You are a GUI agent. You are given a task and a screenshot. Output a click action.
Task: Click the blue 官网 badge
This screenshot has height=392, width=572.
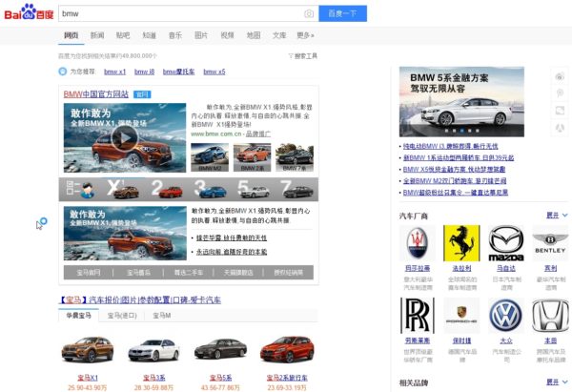142,94
